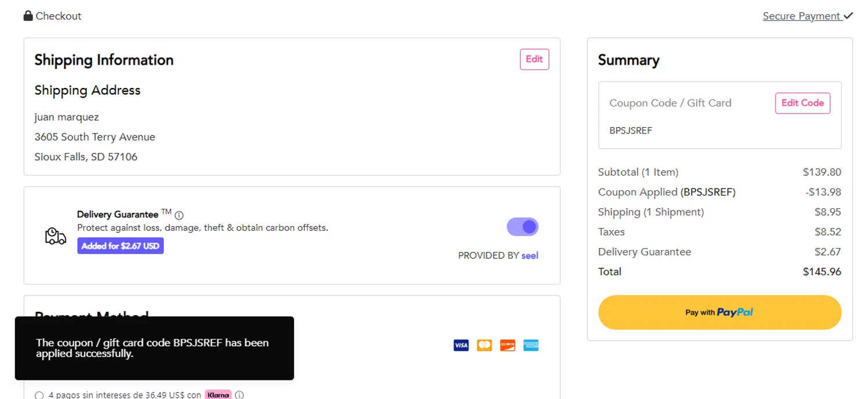Click the Mastercard icon
Screen dimensions: 868x399
(484, 345)
